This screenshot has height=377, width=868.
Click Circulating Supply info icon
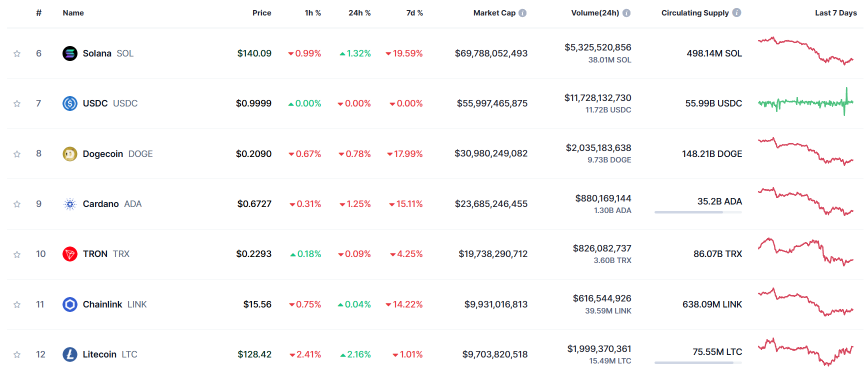pos(736,12)
